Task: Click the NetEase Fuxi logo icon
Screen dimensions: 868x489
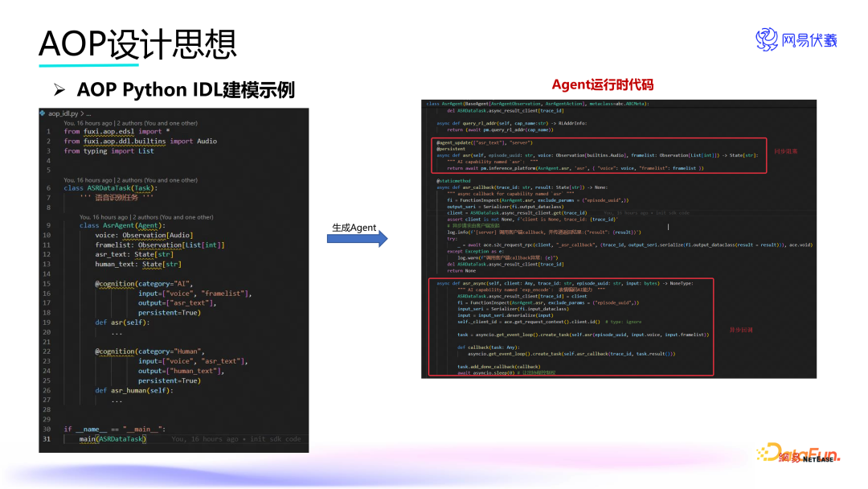Action: pos(767,40)
